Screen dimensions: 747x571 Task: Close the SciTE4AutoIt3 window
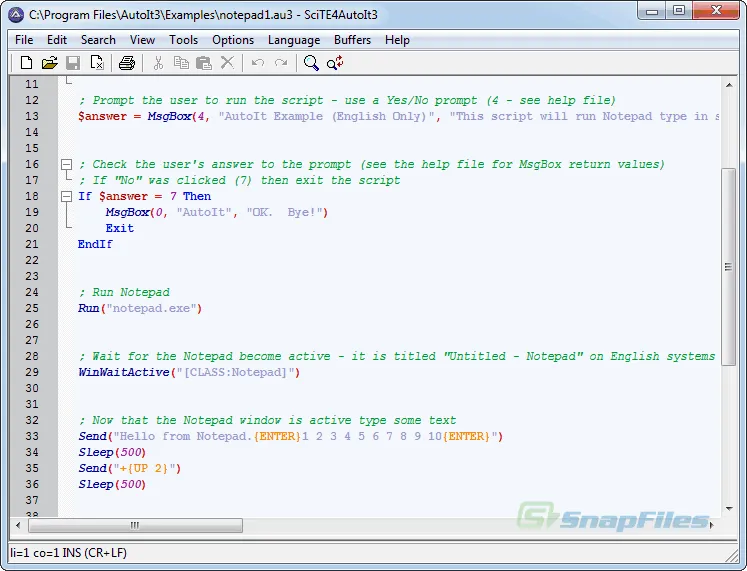(716, 11)
